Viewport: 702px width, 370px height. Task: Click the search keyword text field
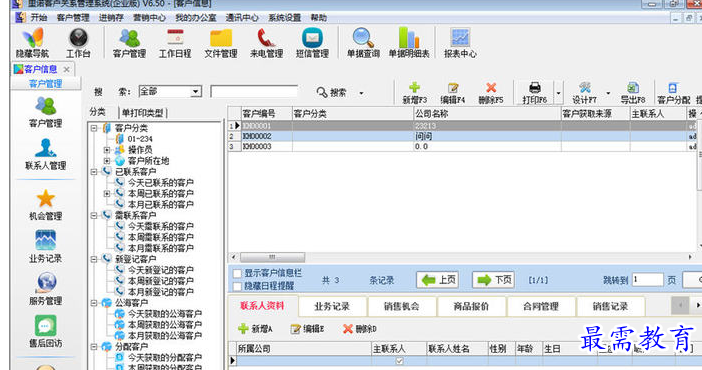pos(254,92)
